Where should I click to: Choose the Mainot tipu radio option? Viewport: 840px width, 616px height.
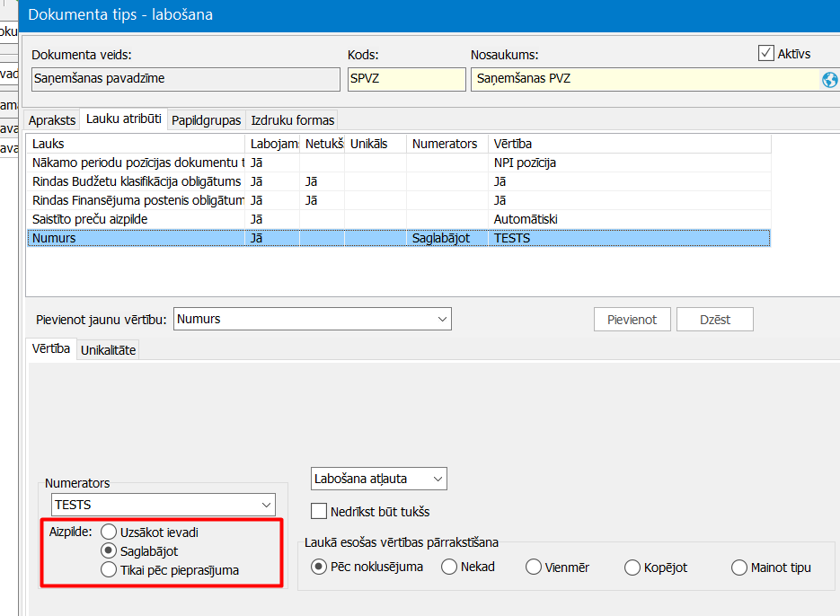739,567
